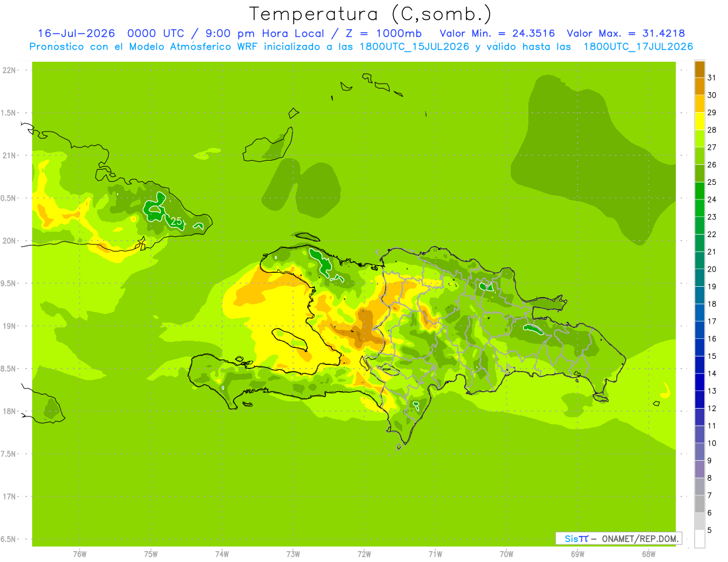The image size is (728, 562).
Task: Pick the yellow legend swatch between 28 and 29
Action: tap(699, 121)
